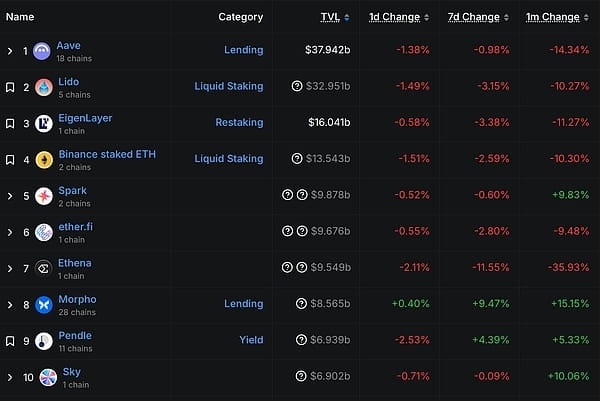Click the Binance staked ETH logo
Image resolution: width=600 pixels, height=401 pixels.
(42, 159)
